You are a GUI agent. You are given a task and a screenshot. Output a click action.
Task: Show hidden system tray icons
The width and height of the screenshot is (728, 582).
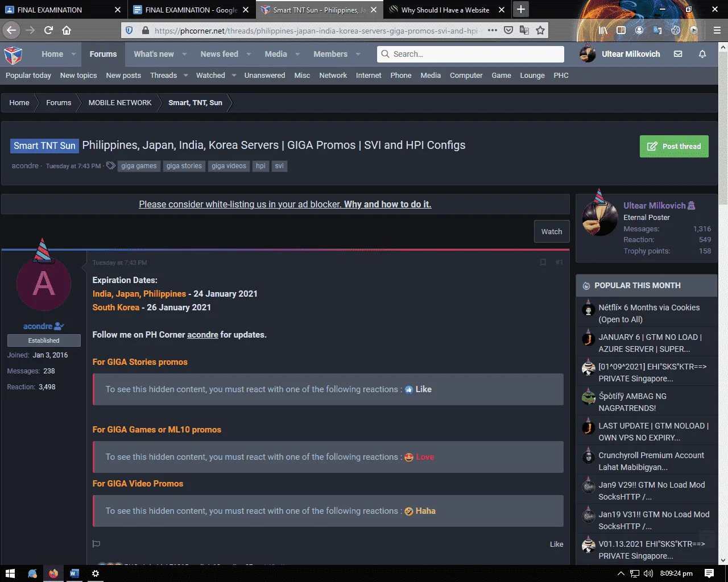point(621,573)
